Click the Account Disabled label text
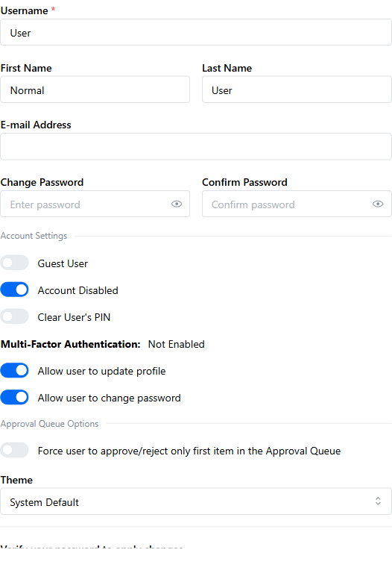 coord(78,290)
